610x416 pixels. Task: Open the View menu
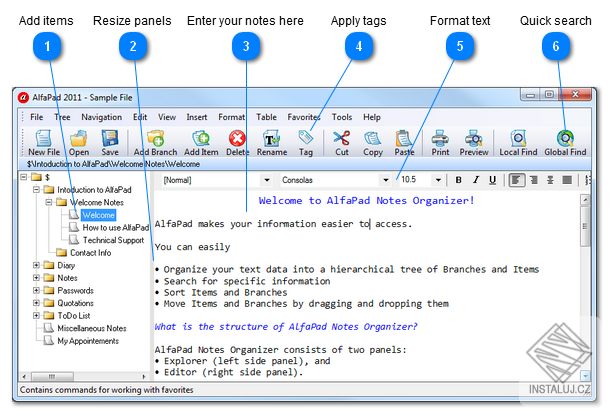167,117
